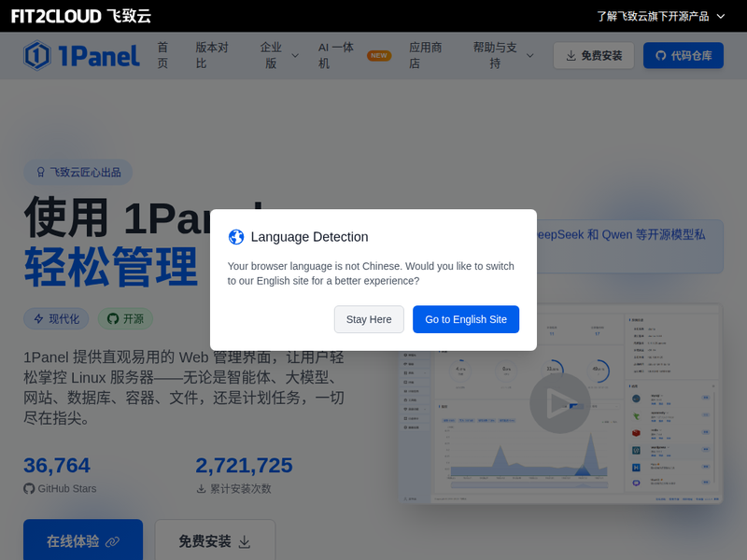Open 代码仓库 GitHub button
Viewport: 747px width, 560px height.
point(684,56)
